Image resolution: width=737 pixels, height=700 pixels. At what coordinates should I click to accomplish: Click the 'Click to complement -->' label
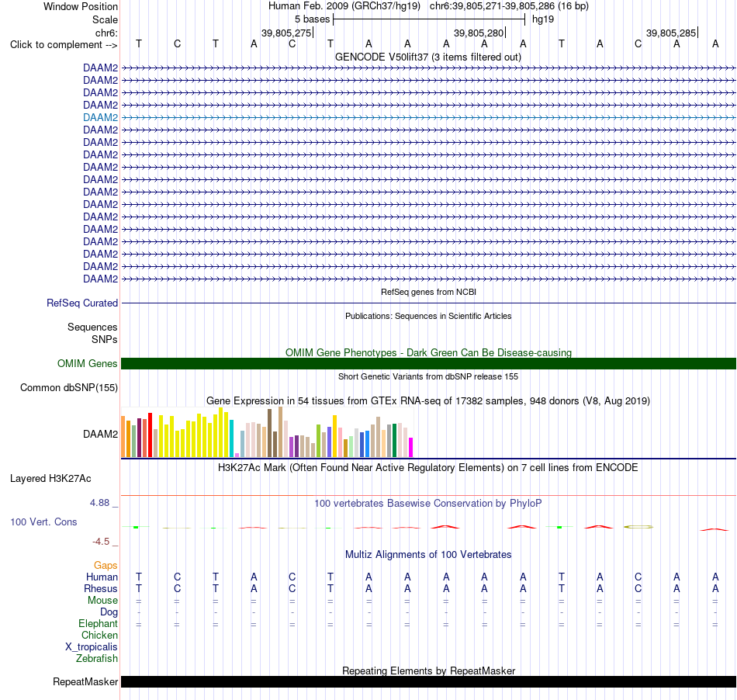coord(64,45)
